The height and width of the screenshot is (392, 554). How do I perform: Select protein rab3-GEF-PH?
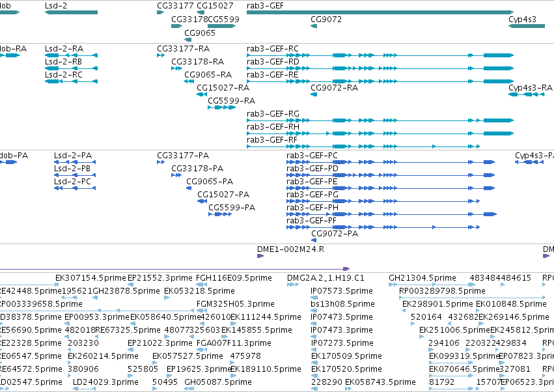312,208
